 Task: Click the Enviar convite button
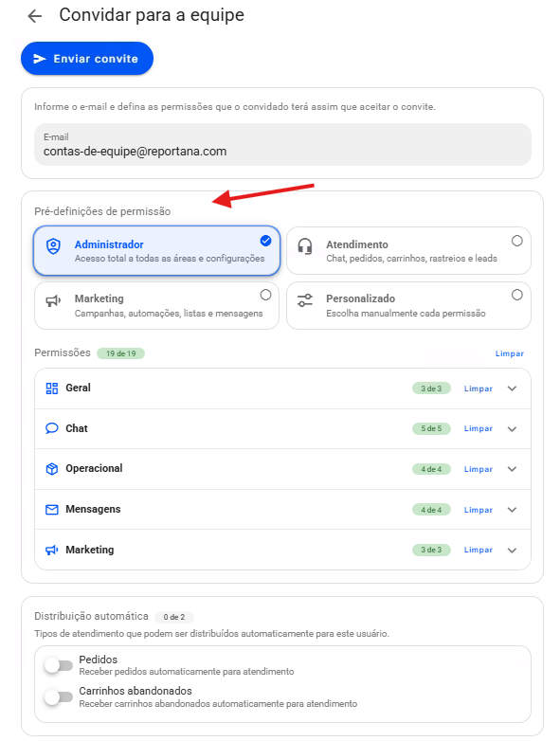click(87, 59)
